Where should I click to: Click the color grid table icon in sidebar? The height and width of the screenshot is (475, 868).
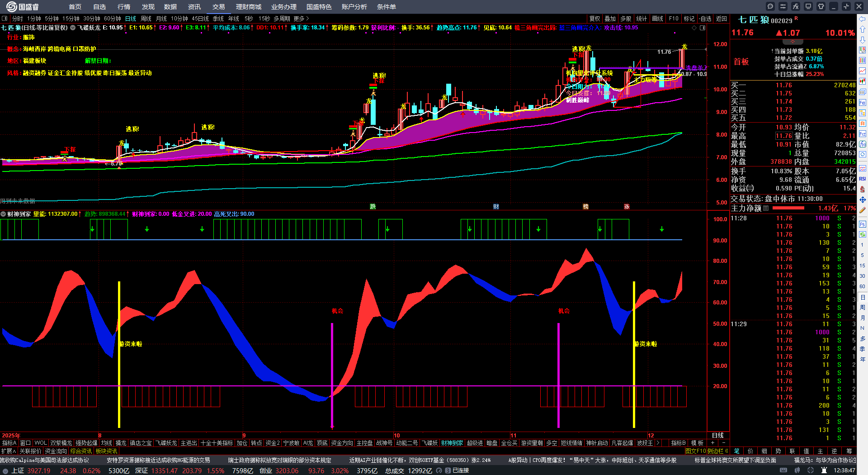(x=863, y=61)
